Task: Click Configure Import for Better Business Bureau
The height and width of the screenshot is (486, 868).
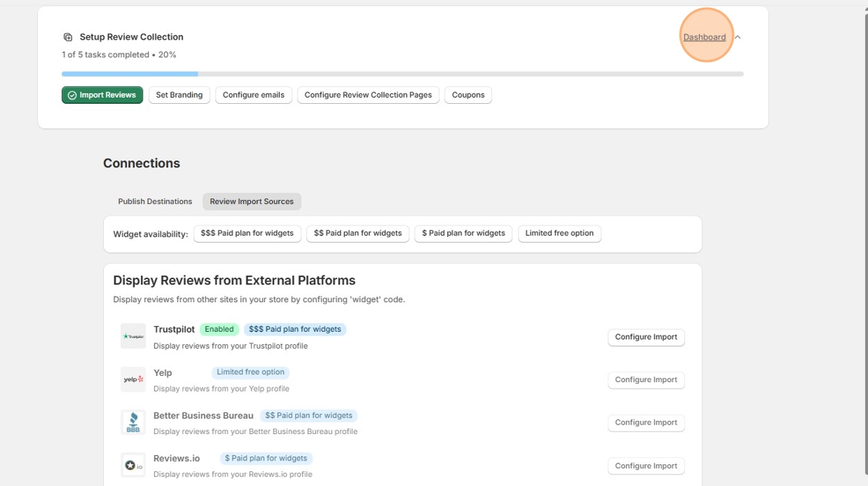Action: coord(646,422)
